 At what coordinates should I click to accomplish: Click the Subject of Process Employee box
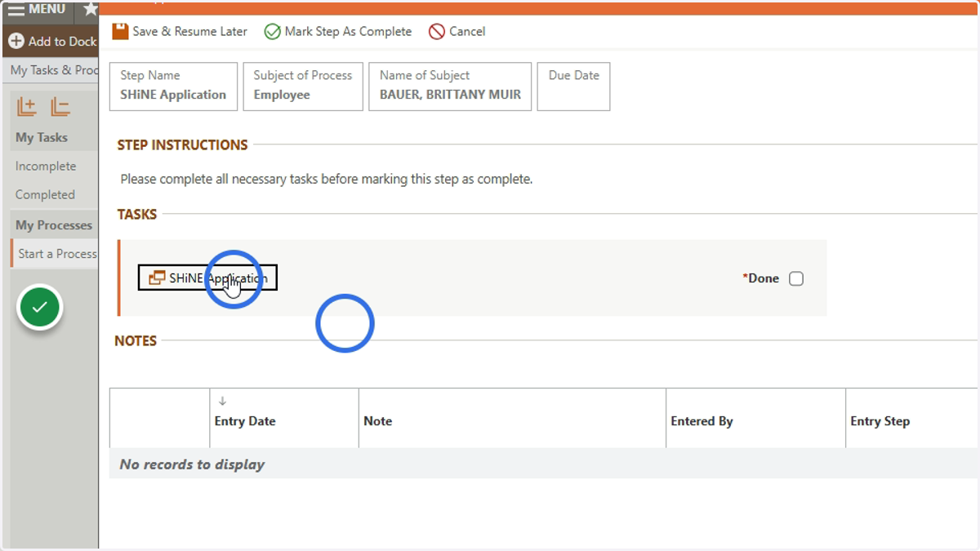point(303,87)
